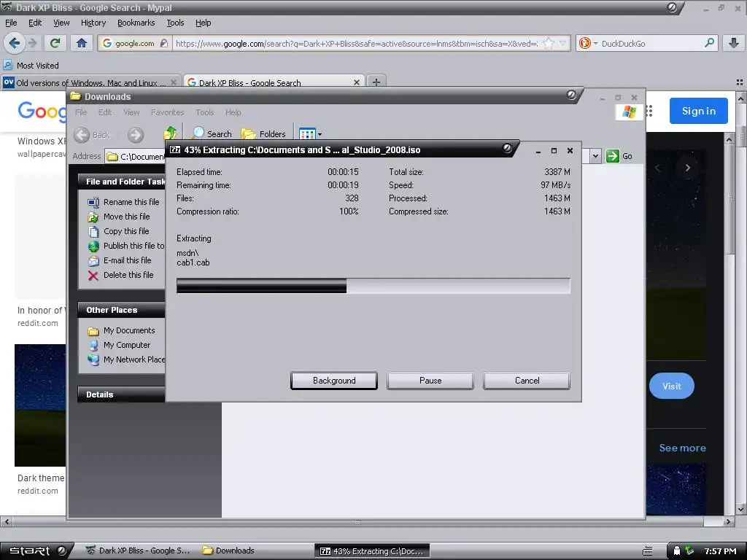The width and height of the screenshot is (747, 560).
Task: Click Back in Downloads window
Action: [x=93, y=135]
